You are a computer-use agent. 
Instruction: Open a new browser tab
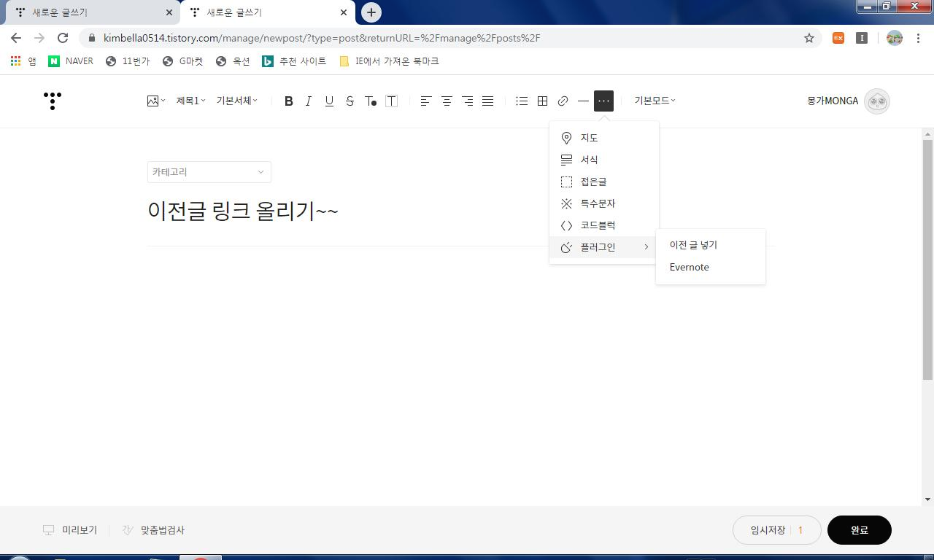(x=371, y=12)
